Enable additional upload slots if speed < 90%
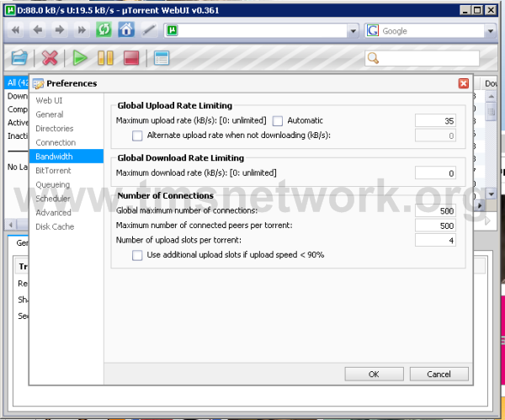 tap(137, 255)
